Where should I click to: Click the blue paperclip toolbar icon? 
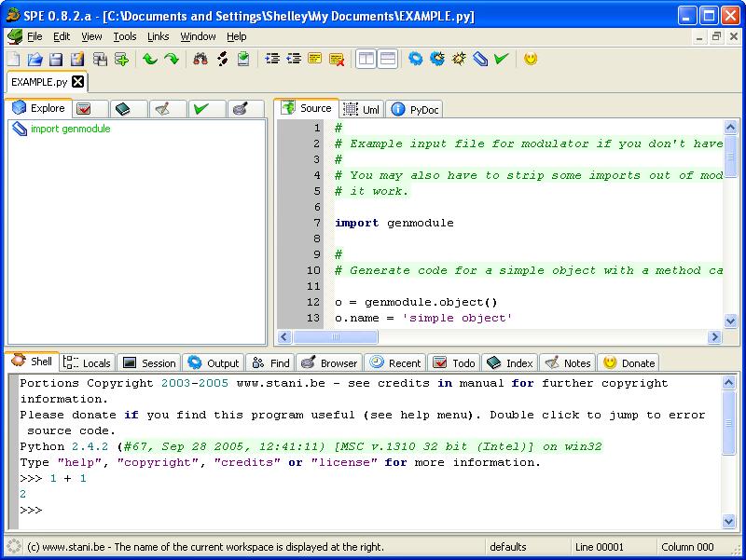pyautogui.click(x=480, y=59)
